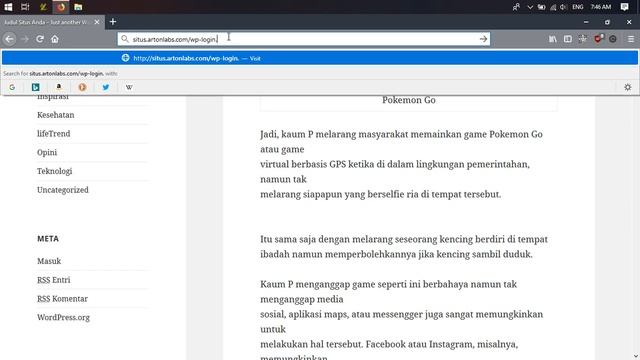The height and width of the screenshot is (360, 640).
Task: Open the RSS Komentar feed link
Action: click(x=62, y=299)
